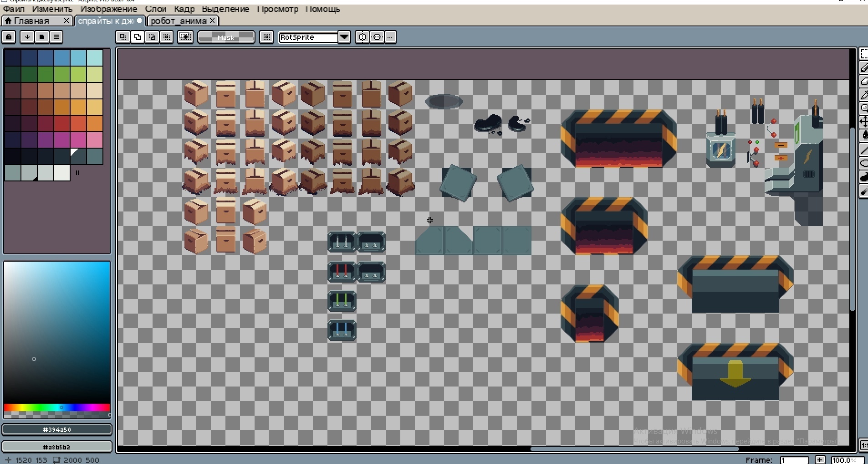Select the replace selection mode icon
This screenshot has height=464, width=868.
coord(123,37)
